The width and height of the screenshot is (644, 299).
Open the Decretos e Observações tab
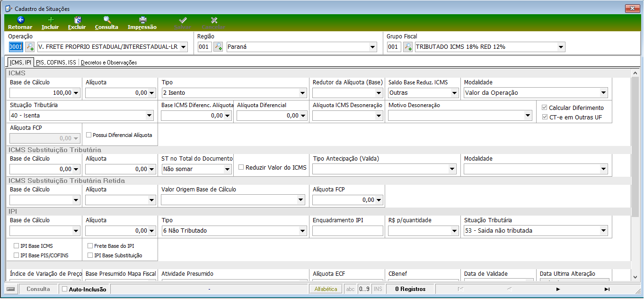[109, 63]
